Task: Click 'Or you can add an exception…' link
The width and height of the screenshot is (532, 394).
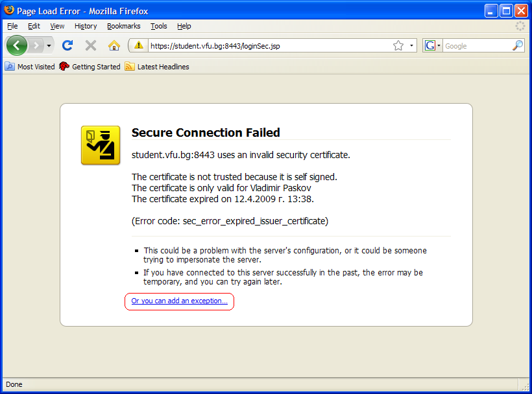Action: 180,301
